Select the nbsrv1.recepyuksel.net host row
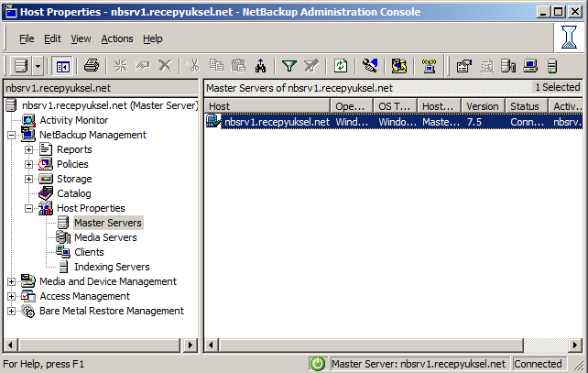Image resolution: width=588 pixels, height=373 pixels. tap(394, 122)
